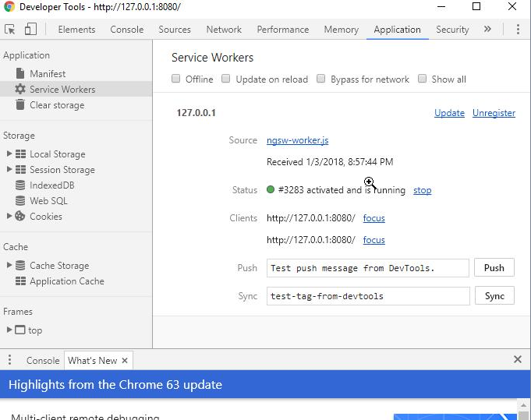Click the Update link for 127.0.0.1
Image resolution: width=531 pixels, height=420 pixels.
pyautogui.click(x=449, y=113)
